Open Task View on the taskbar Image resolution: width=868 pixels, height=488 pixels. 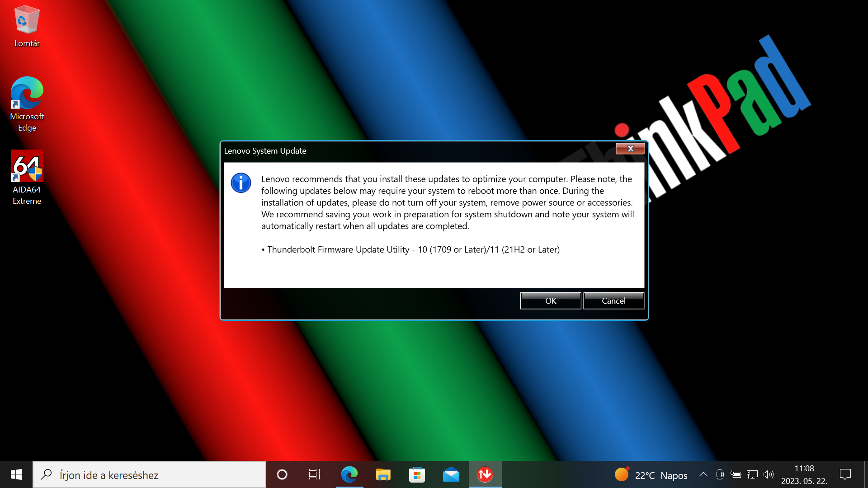click(x=315, y=474)
